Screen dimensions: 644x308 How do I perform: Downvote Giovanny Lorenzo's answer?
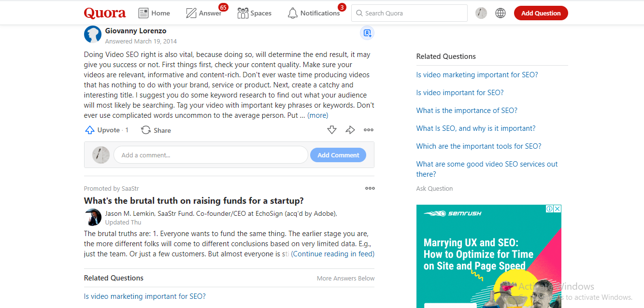[x=331, y=130]
